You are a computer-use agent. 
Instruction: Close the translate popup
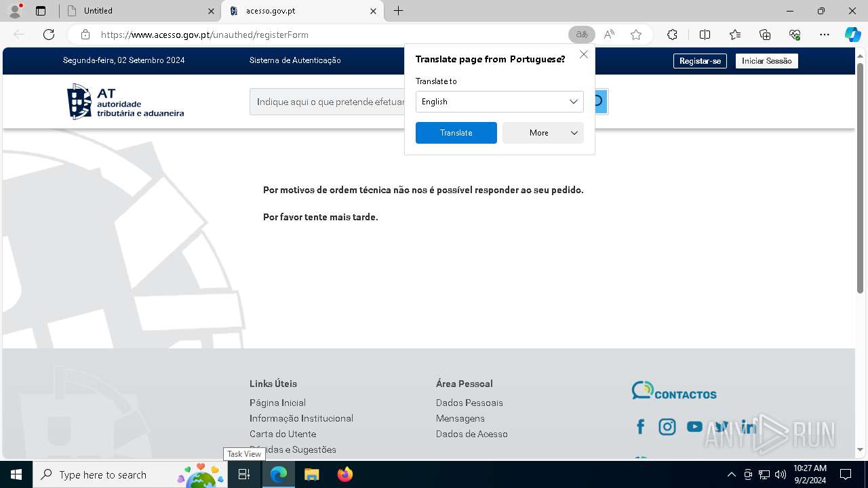584,55
